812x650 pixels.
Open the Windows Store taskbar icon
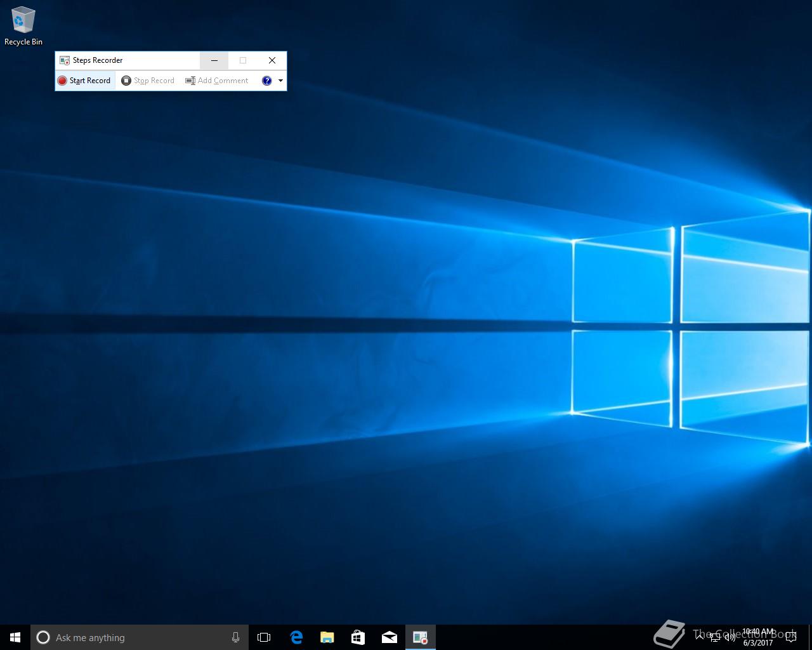click(x=358, y=637)
